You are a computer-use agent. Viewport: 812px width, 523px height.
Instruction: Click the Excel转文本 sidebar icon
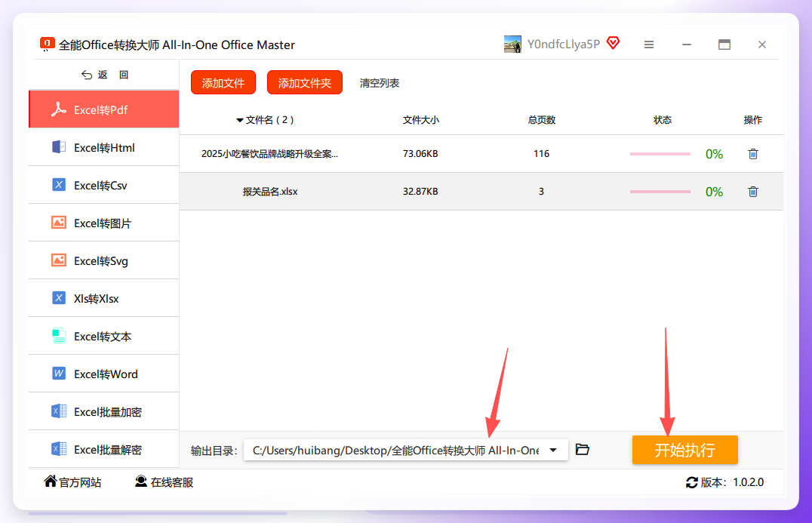click(x=59, y=336)
